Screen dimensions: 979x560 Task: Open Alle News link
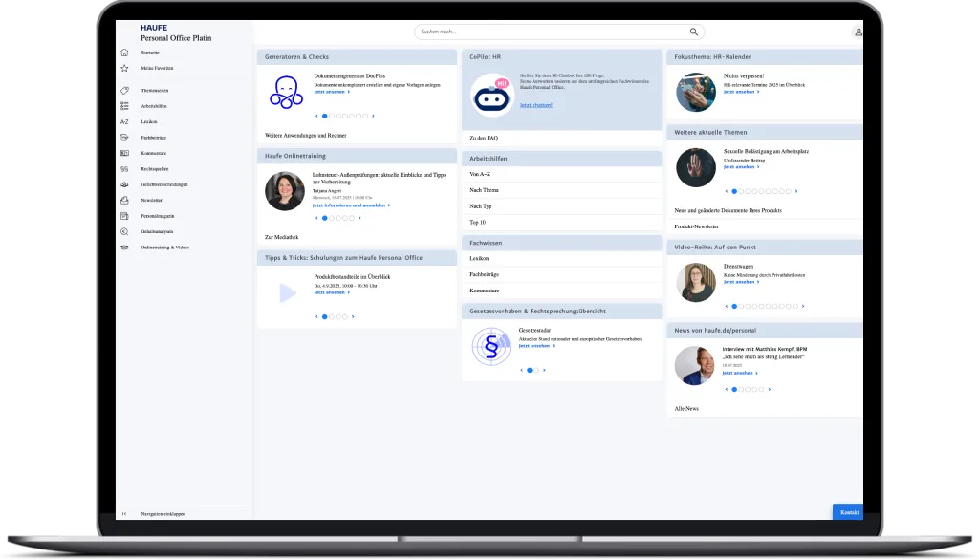pyautogui.click(x=686, y=409)
